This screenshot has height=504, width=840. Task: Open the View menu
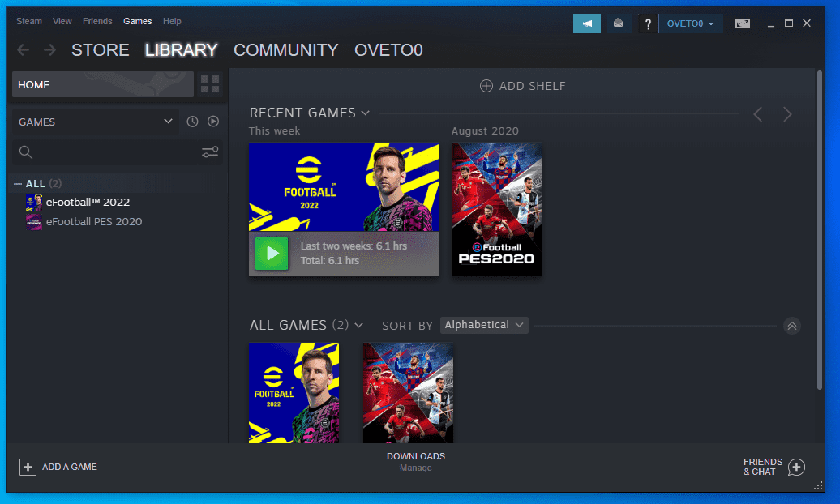[x=62, y=21]
